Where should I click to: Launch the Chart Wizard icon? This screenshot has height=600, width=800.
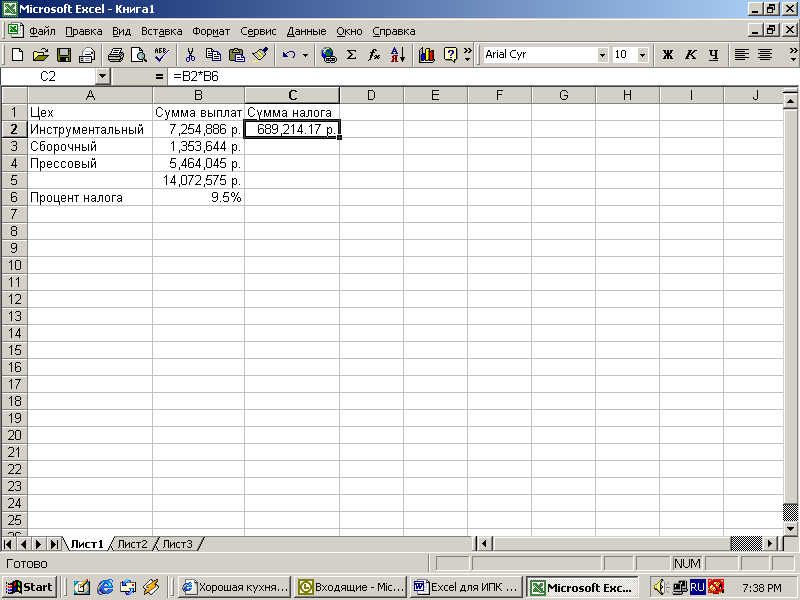[x=427, y=55]
